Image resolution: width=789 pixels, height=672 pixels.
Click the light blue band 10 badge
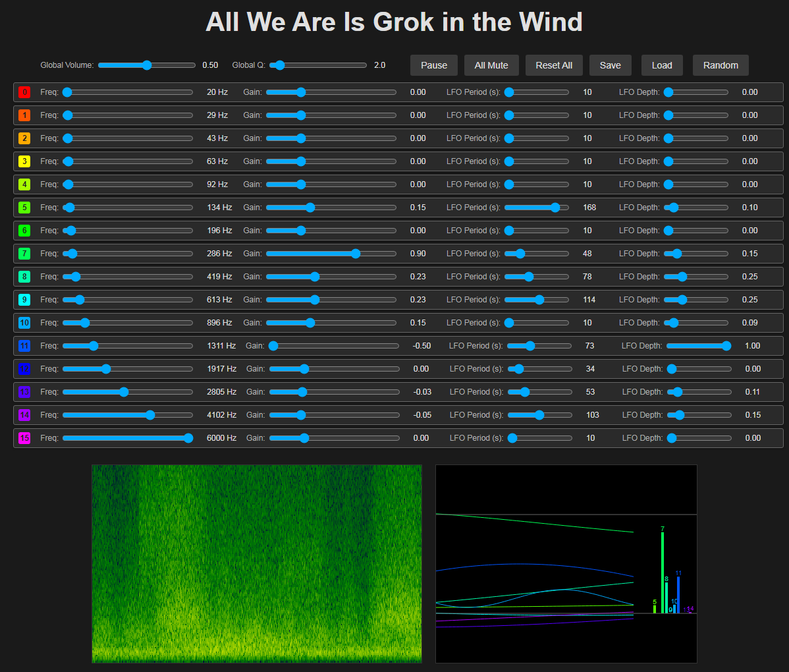[x=24, y=323]
